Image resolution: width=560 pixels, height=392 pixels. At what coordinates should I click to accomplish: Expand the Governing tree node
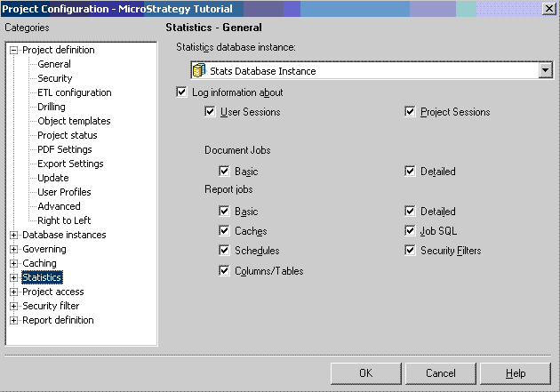[13, 249]
